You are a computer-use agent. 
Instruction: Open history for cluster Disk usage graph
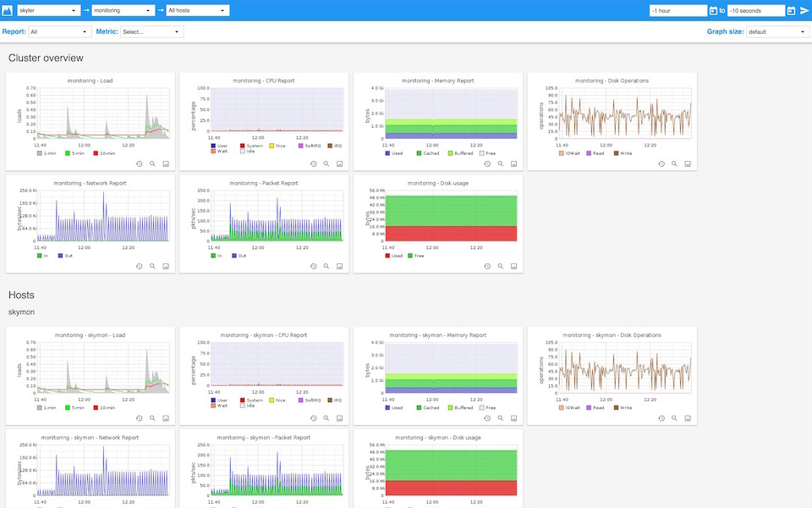coord(487,267)
